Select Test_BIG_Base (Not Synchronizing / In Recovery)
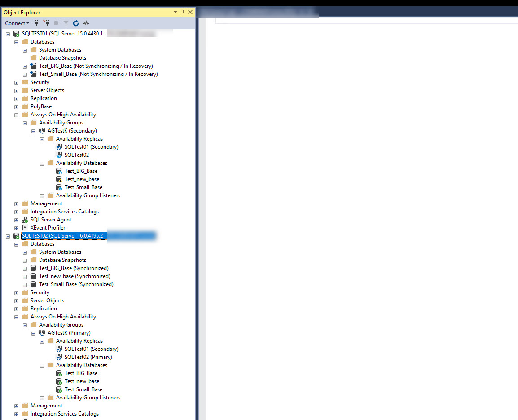 click(x=96, y=66)
